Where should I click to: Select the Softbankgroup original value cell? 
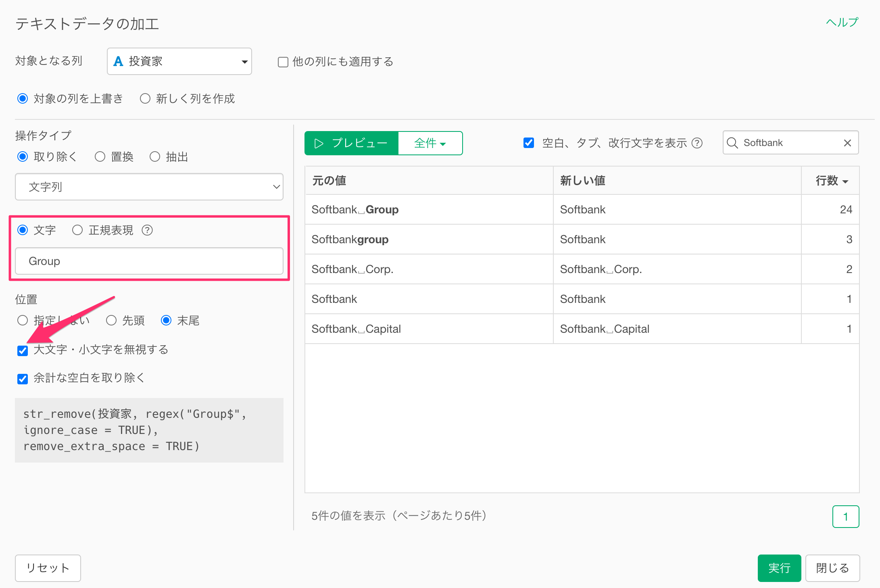coord(429,240)
